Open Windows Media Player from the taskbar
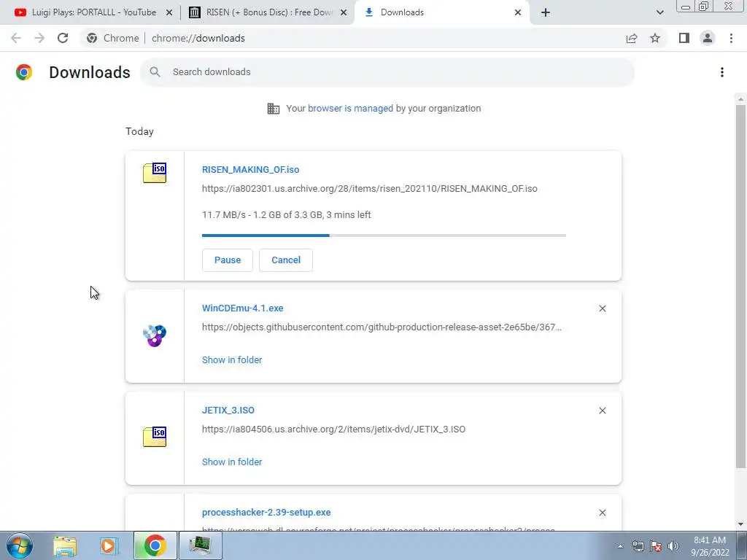The width and height of the screenshot is (747, 560). click(109, 545)
